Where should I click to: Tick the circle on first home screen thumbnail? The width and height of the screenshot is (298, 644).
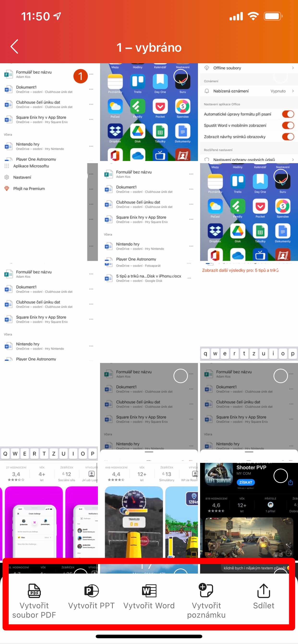click(181, 76)
